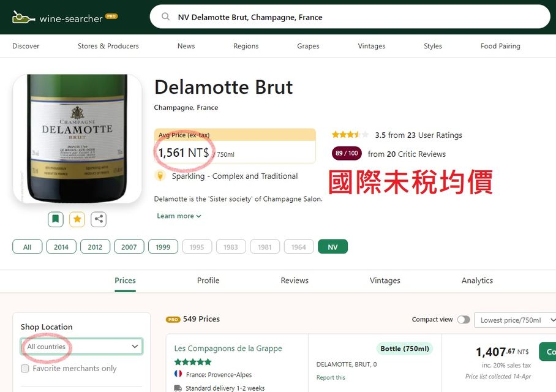Open the Vintages nav menu
The width and height of the screenshot is (556, 392).
point(371,46)
